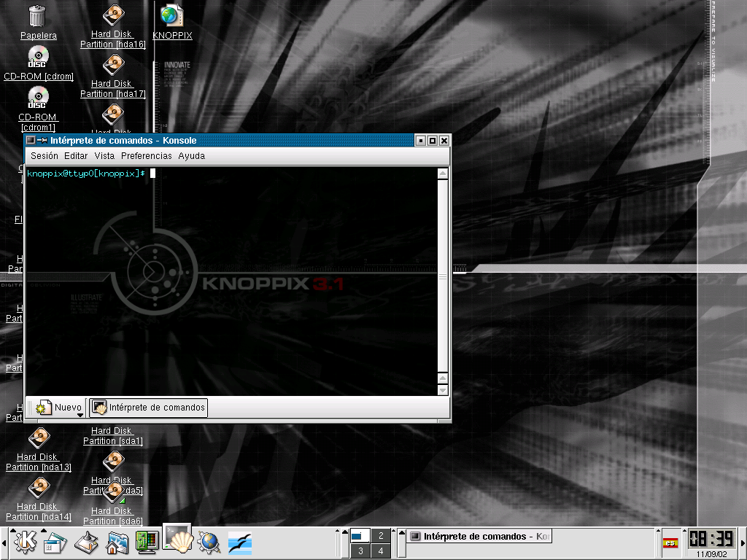Expand the Nuevo button dropdown arrow
This screenshot has height=560, width=747.
pos(80,415)
